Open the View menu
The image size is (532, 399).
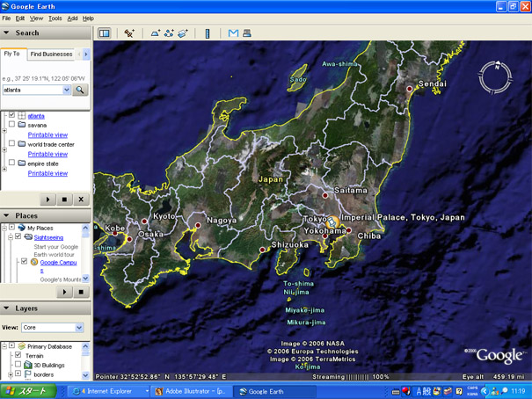[x=36, y=18]
